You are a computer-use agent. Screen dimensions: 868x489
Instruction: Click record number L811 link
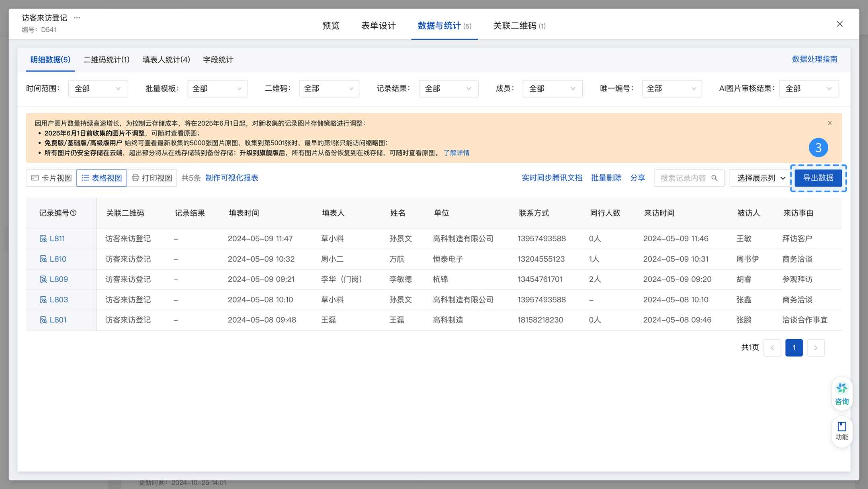(x=57, y=238)
